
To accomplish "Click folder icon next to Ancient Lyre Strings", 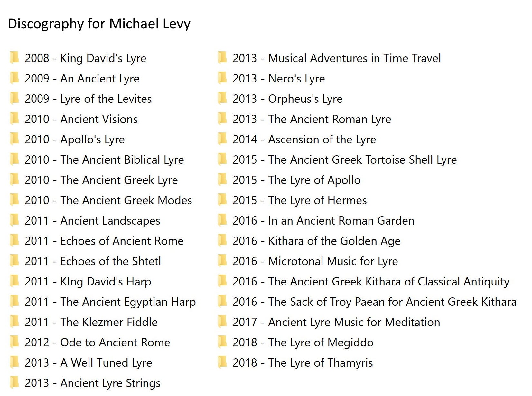I will pyautogui.click(x=14, y=383).
